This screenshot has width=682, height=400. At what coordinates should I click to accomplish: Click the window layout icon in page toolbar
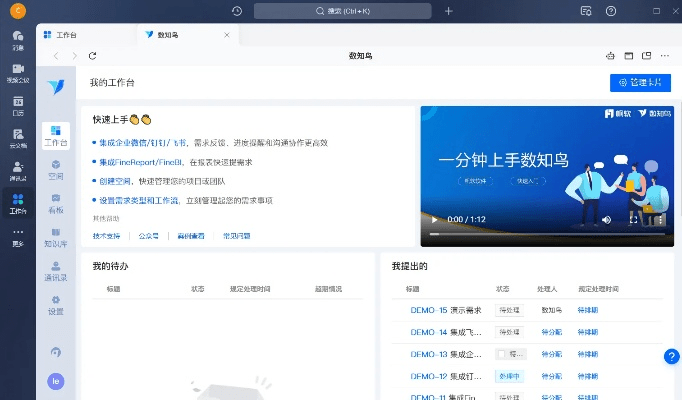point(629,56)
